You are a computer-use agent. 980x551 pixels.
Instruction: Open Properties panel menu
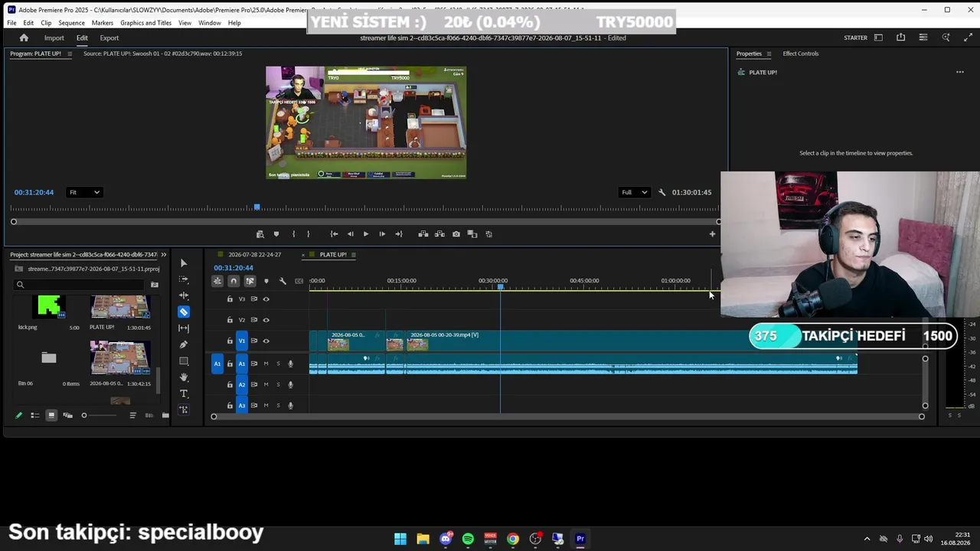click(769, 54)
